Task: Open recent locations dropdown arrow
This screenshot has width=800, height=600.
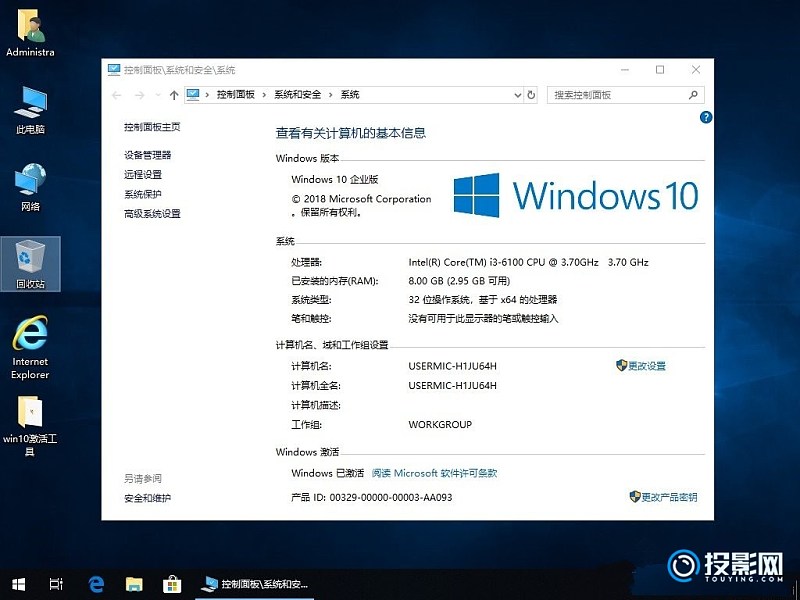Action: (x=158, y=95)
